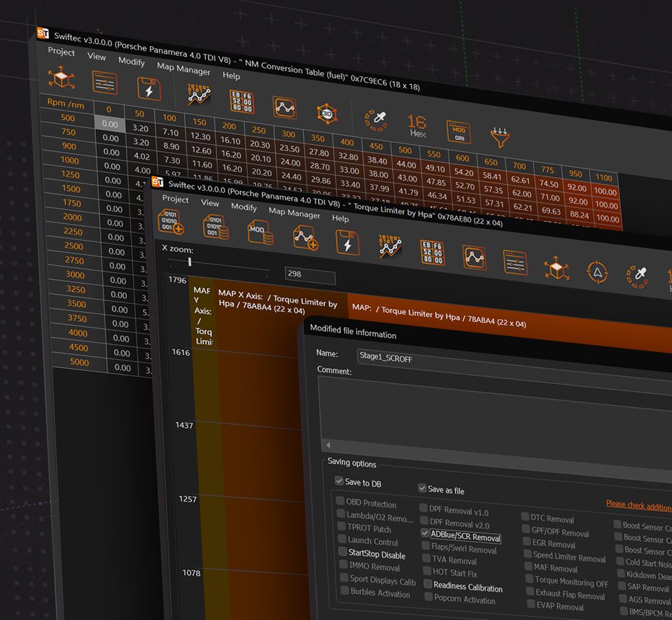Disable the ADBlue/SCR Removal option
Image resolution: width=672 pixels, height=620 pixels.
pos(426,533)
